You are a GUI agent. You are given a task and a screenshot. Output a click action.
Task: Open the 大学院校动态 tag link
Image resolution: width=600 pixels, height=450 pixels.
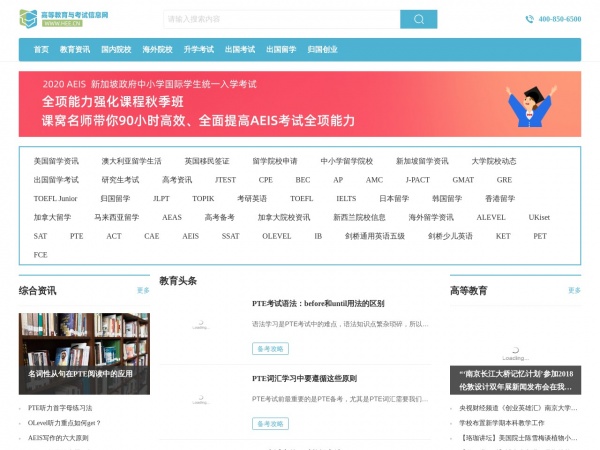coord(494,161)
